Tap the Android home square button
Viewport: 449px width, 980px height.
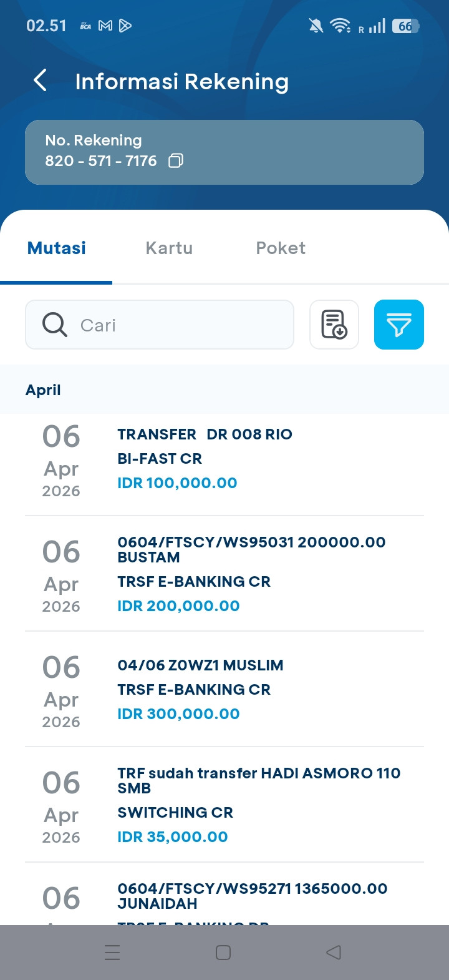tap(223, 952)
